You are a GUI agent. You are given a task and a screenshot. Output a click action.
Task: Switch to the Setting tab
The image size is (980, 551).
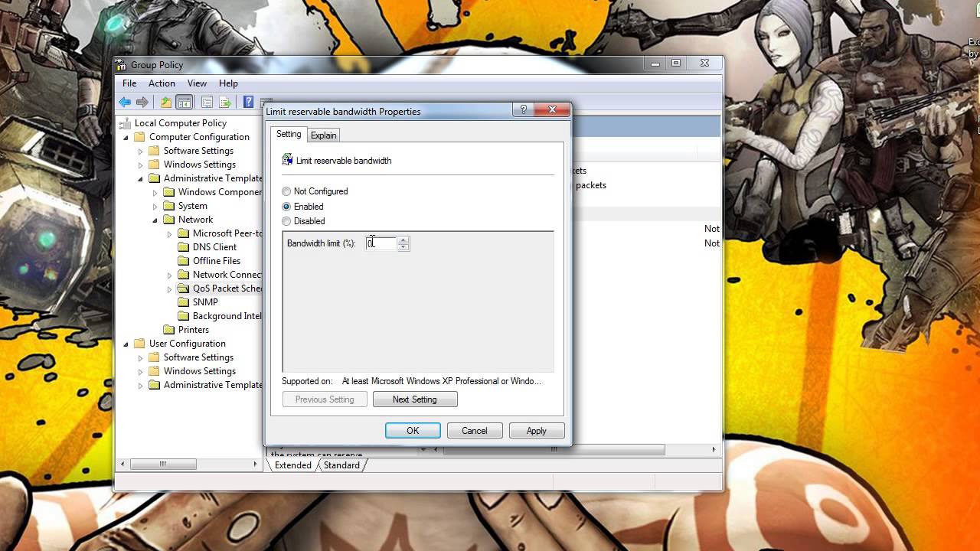(289, 134)
